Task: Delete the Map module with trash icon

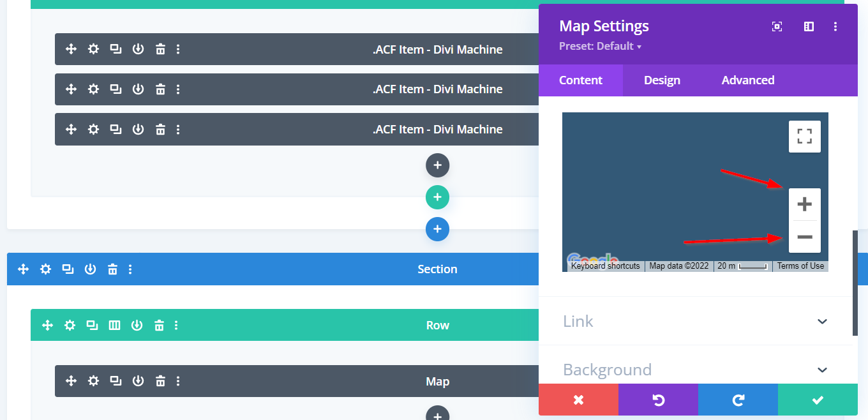Action: [x=160, y=381]
